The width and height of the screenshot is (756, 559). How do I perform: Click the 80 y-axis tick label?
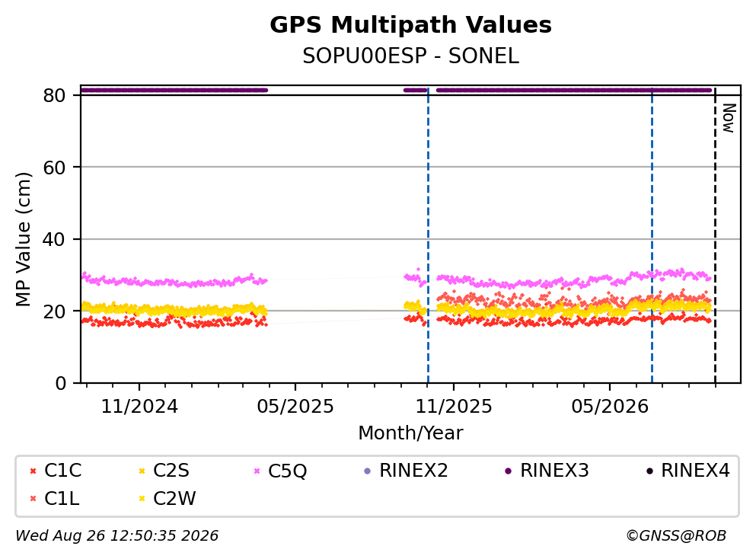[54, 95]
